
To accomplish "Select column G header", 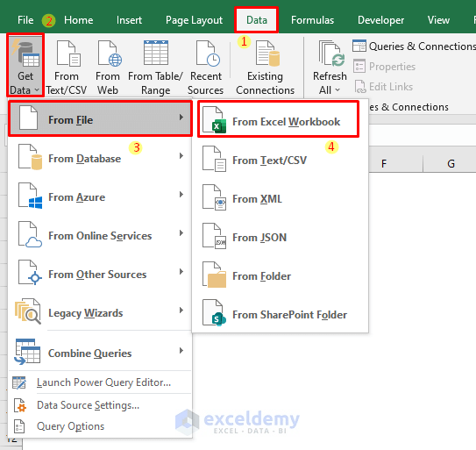I will [451, 164].
